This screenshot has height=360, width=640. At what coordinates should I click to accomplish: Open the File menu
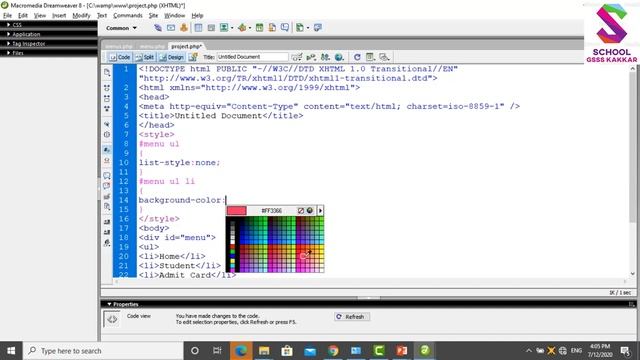click(7, 16)
